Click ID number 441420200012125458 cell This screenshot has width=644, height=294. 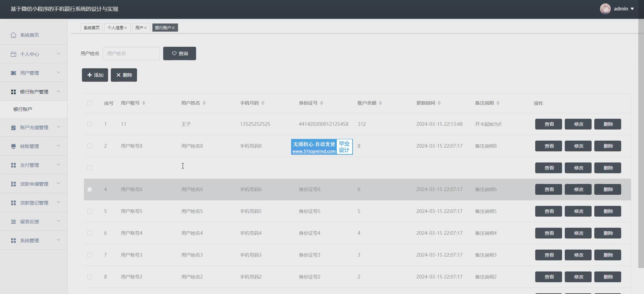click(323, 124)
